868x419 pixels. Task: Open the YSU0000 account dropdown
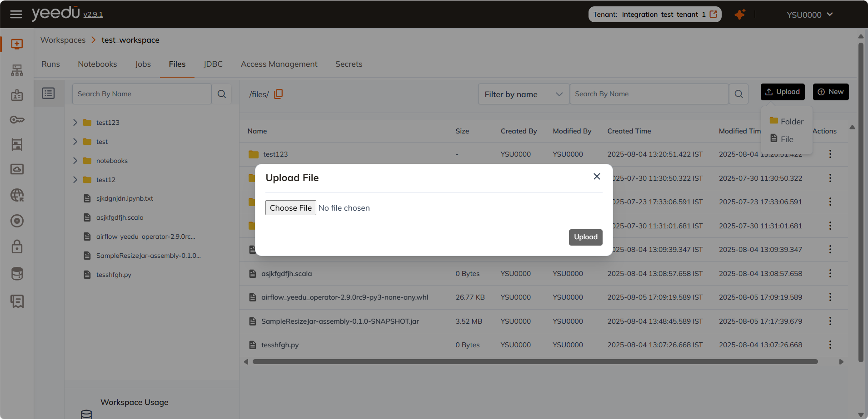pos(809,14)
